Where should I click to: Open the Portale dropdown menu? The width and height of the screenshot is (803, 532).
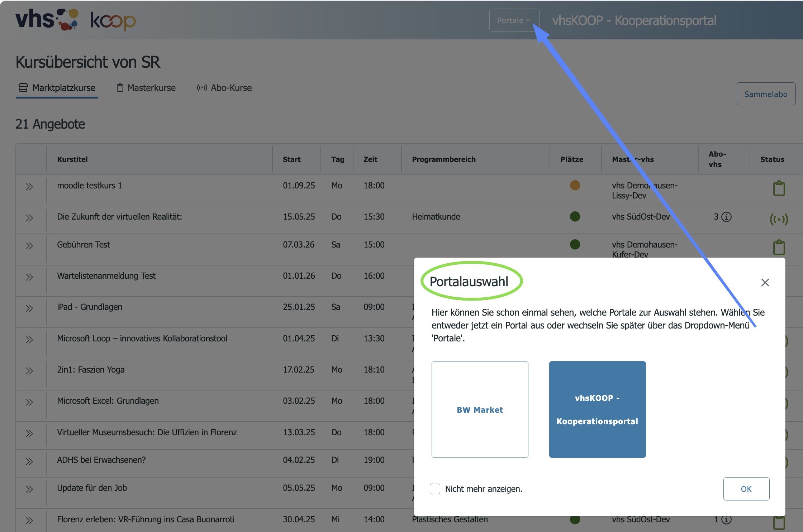(514, 20)
